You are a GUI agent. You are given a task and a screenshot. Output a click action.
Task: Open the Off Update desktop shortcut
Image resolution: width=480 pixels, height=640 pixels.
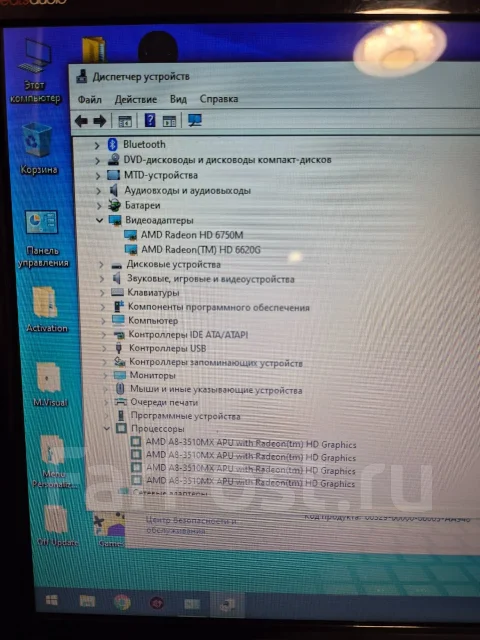pyautogui.click(x=57, y=526)
